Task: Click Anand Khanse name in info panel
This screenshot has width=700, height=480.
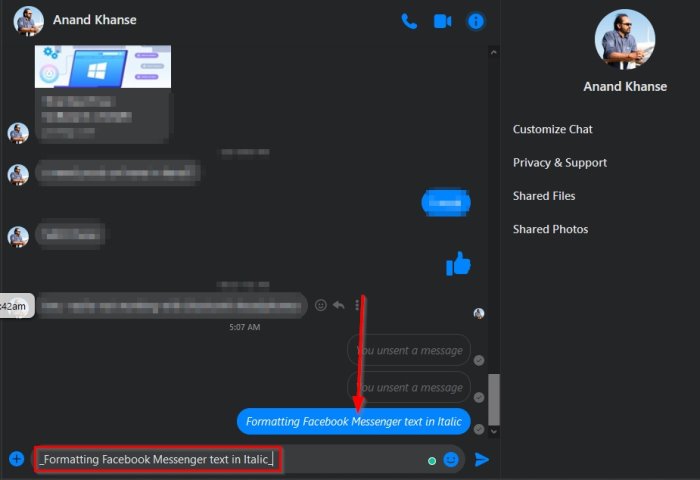Action: [x=625, y=87]
